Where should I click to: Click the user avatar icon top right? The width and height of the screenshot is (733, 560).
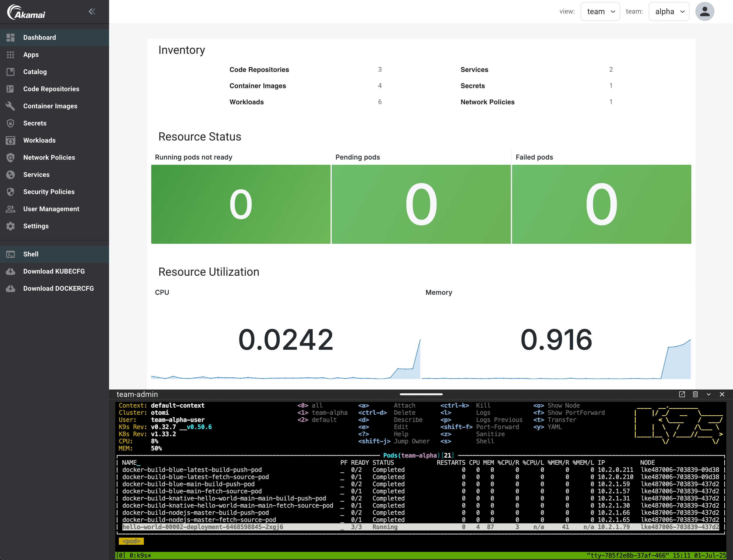705,11
